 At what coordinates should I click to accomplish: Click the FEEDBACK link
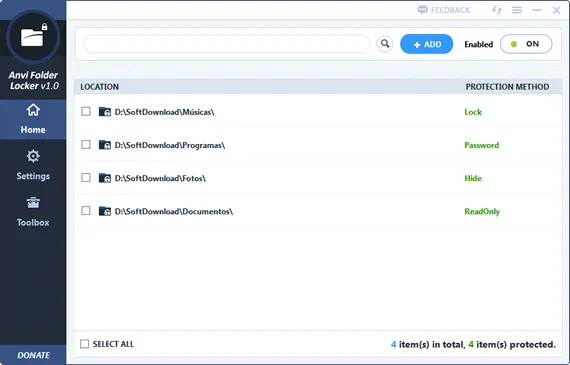tap(444, 10)
